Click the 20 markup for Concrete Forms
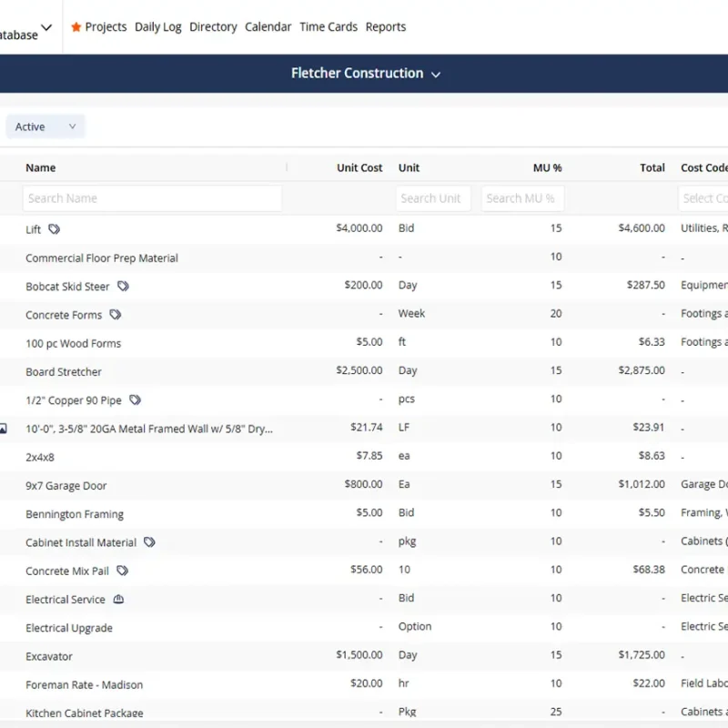The height and width of the screenshot is (728, 728). 556,313
